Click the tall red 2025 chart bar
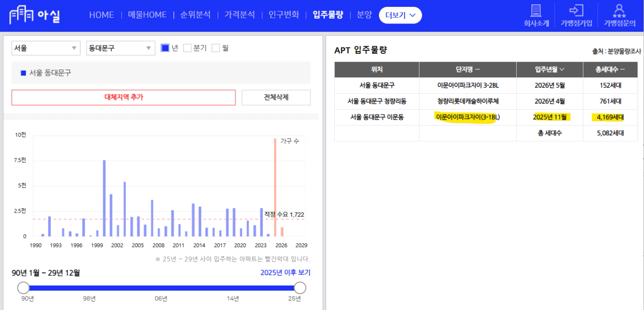Image resolution: width=644 pixels, height=310 pixels. [275, 187]
